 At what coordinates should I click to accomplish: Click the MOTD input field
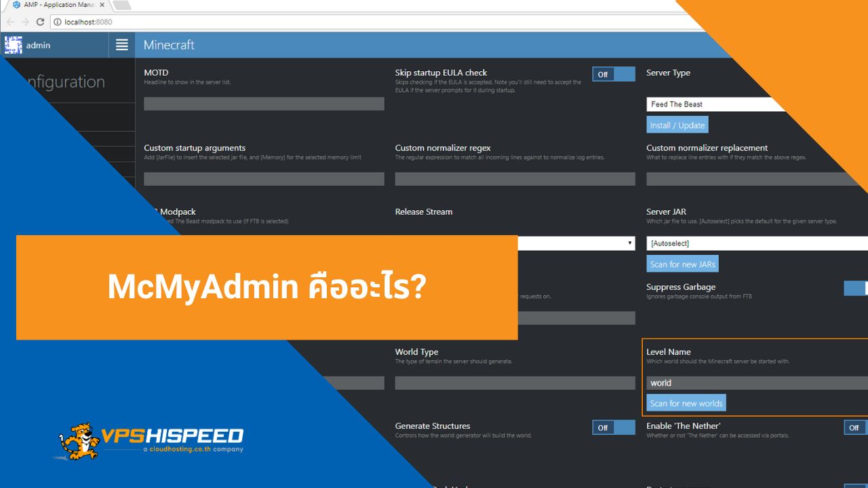tap(264, 104)
